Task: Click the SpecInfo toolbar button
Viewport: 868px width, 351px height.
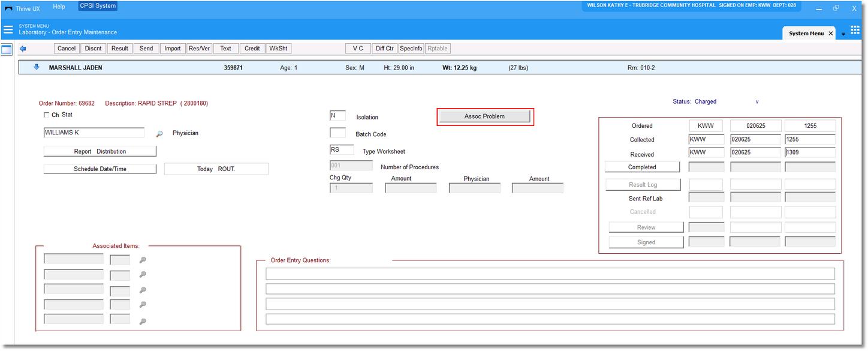Action: tap(411, 49)
